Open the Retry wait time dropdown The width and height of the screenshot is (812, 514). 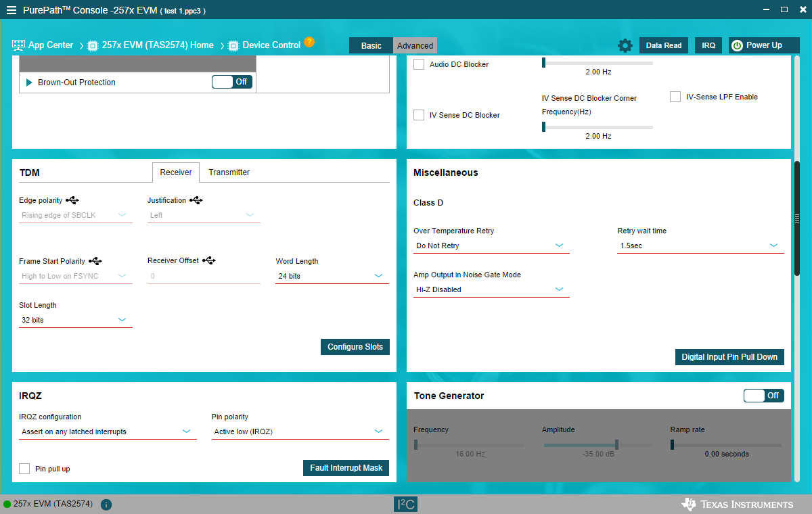(700, 246)
